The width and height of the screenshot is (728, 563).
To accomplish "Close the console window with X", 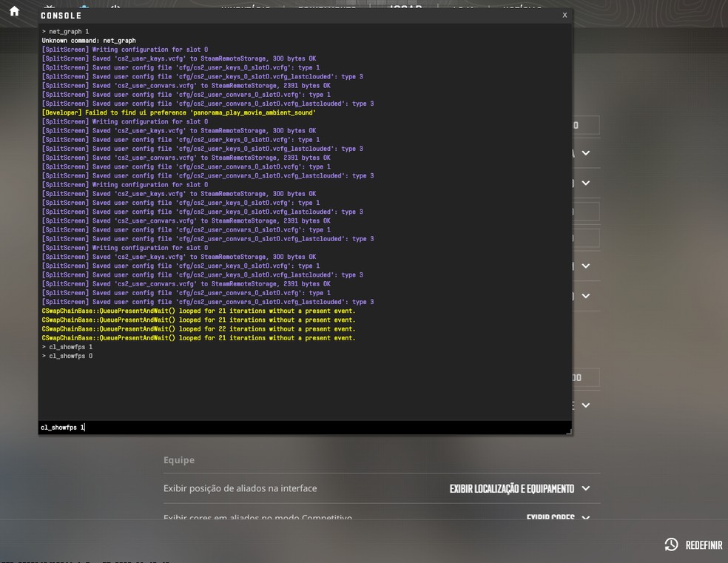I will (x=564, y=15).
